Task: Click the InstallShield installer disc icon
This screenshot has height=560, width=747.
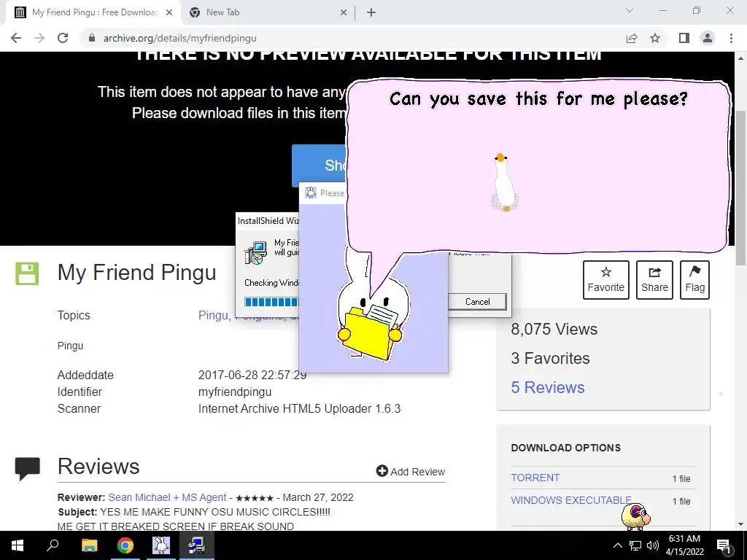Action: (255, 253)
